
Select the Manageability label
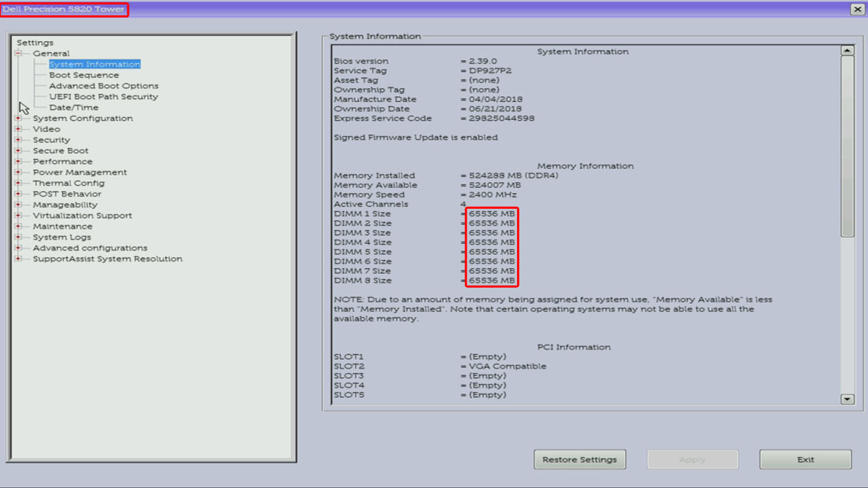point(64,205)
